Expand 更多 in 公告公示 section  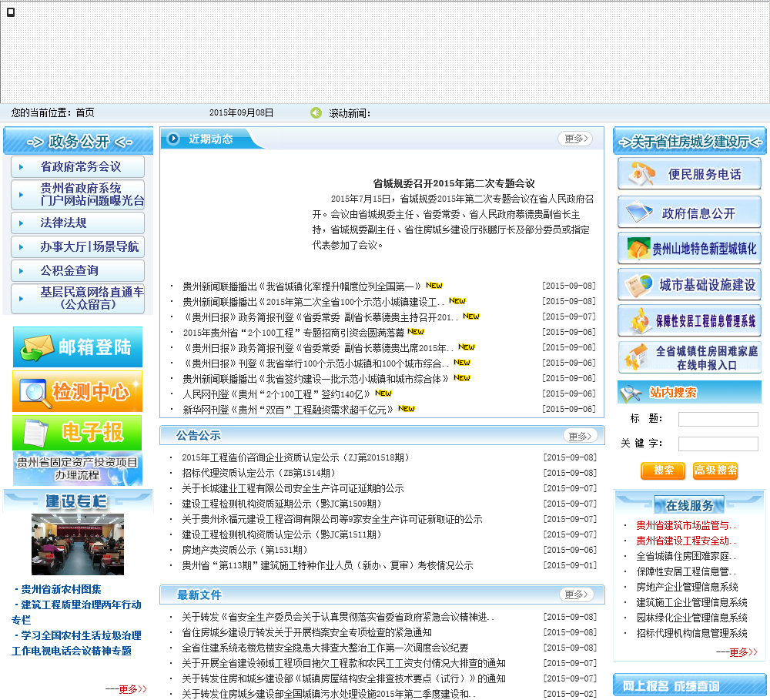(x=580, y=436)
